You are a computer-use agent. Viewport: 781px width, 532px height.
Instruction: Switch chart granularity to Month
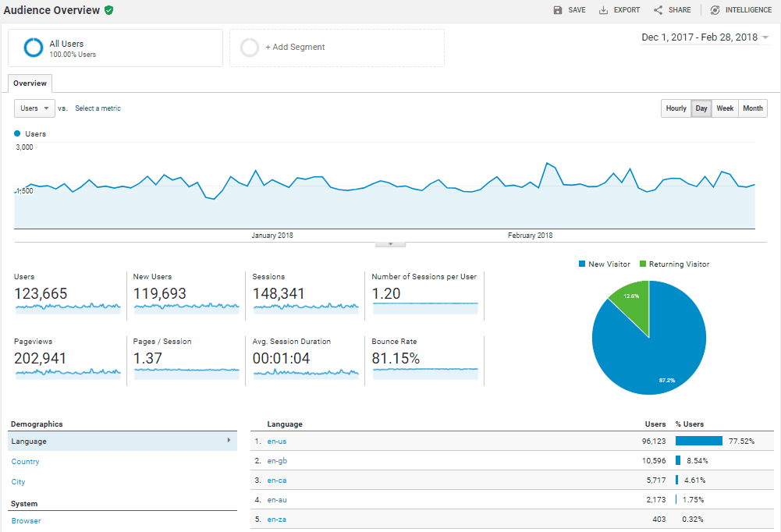(753, 108)
